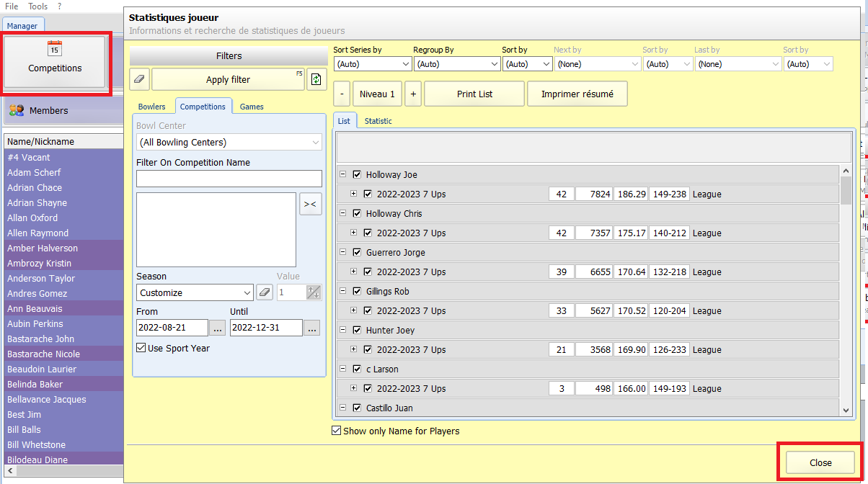Open the first Sort by dropdown
Viewport: 868px width, 484px height.
point(527,64)
